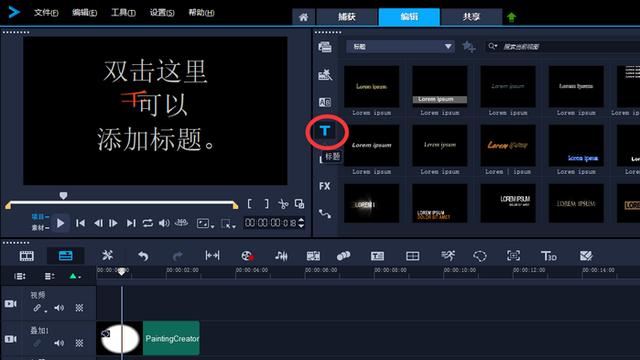Expand the 标题 category dropdown
640x360 pixels.
pos(400,47)
